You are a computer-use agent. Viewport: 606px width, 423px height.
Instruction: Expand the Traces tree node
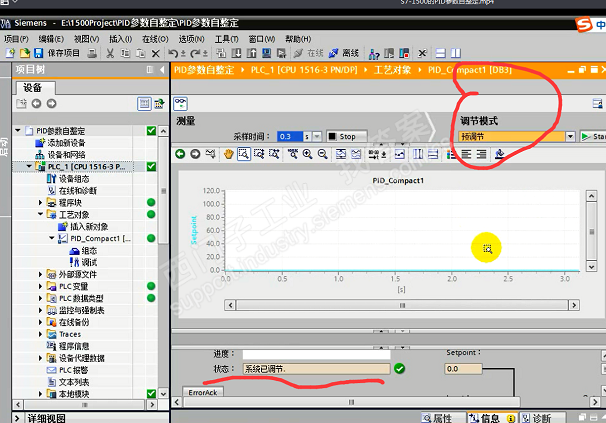pos(40,334)
